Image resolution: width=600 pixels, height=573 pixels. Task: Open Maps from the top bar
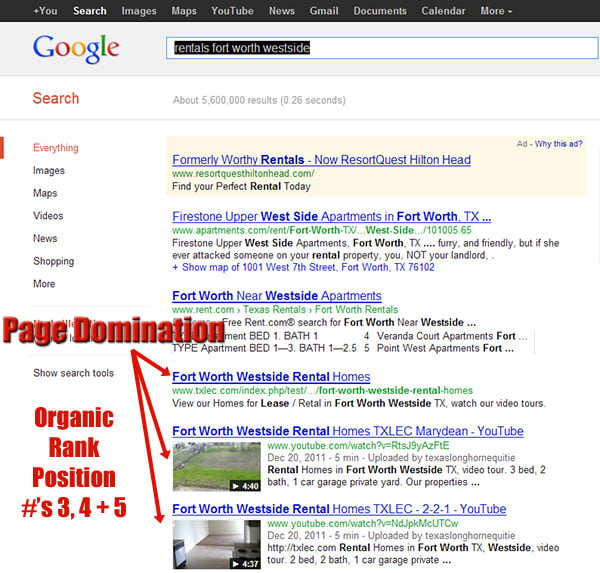pos(184,11)
